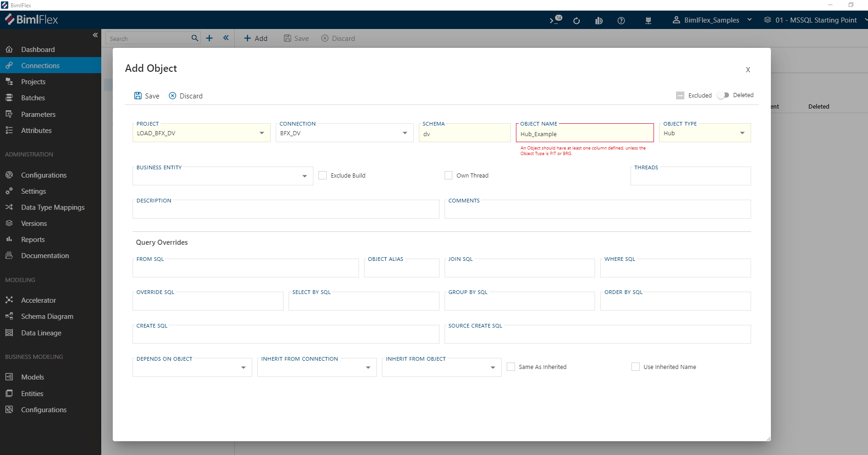Viewport: 868px width, 455px height.
Task: Select the Schema Diagram tool
Action: point(47,316)
